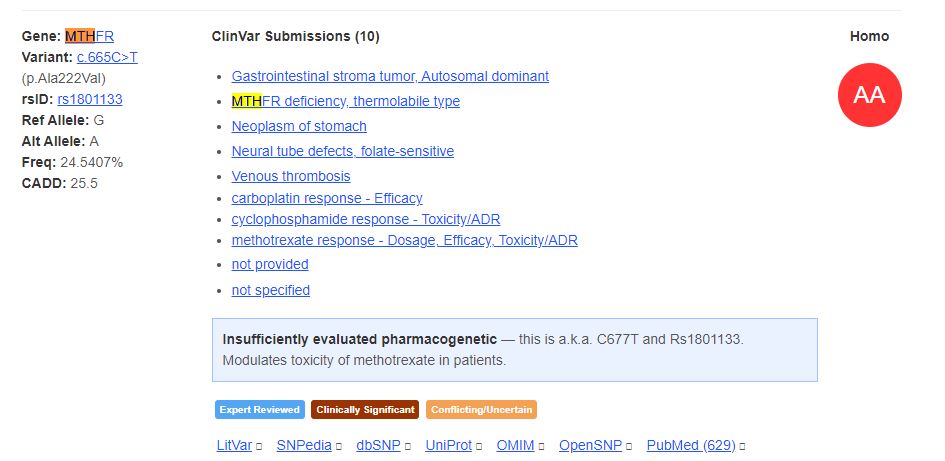Open the SNPedia external link
This screenshot has height=461, width=945.
pos(304,445)
